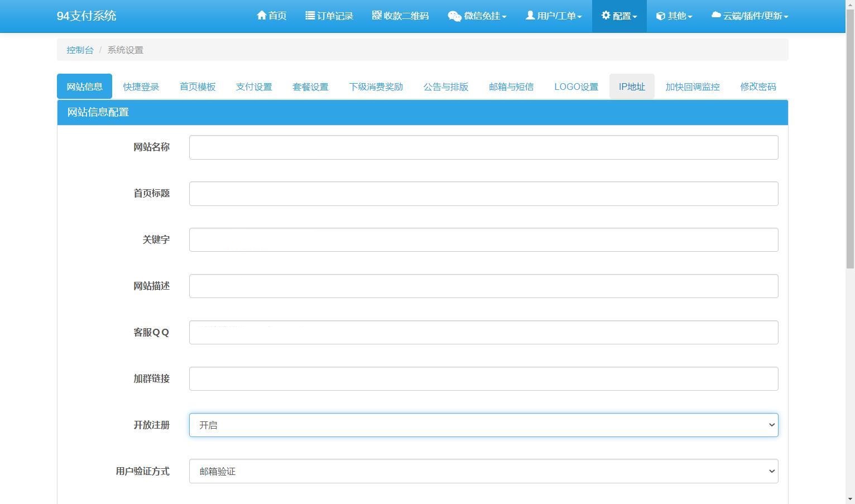
Task: Click the tag icon beside 其他
Action: pos(660,16)
